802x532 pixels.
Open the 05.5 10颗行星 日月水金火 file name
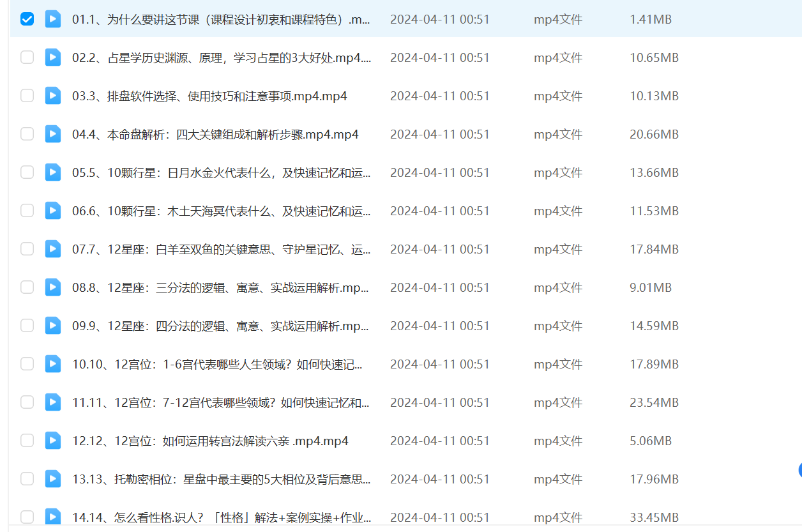click(x=221, y=172)
